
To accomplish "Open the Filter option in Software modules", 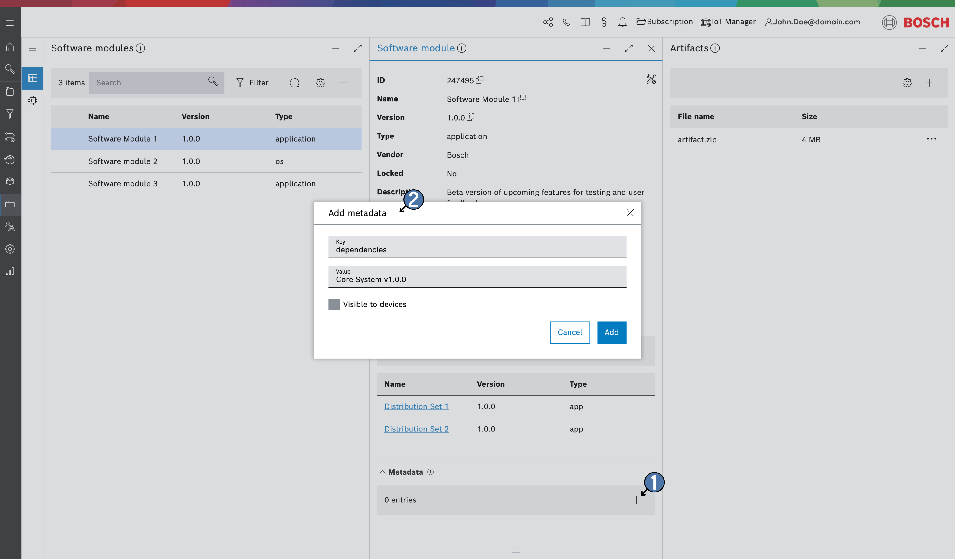I will click(252, 83).
